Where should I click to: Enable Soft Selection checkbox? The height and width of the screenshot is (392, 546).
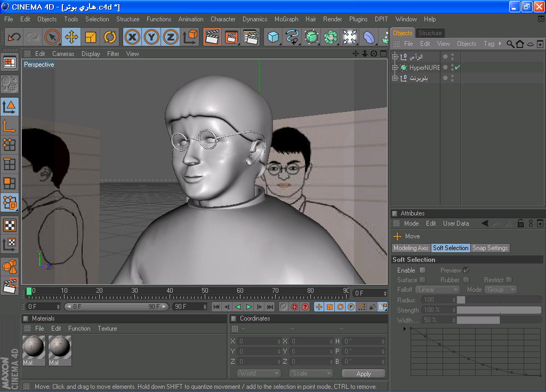[422, 270]
